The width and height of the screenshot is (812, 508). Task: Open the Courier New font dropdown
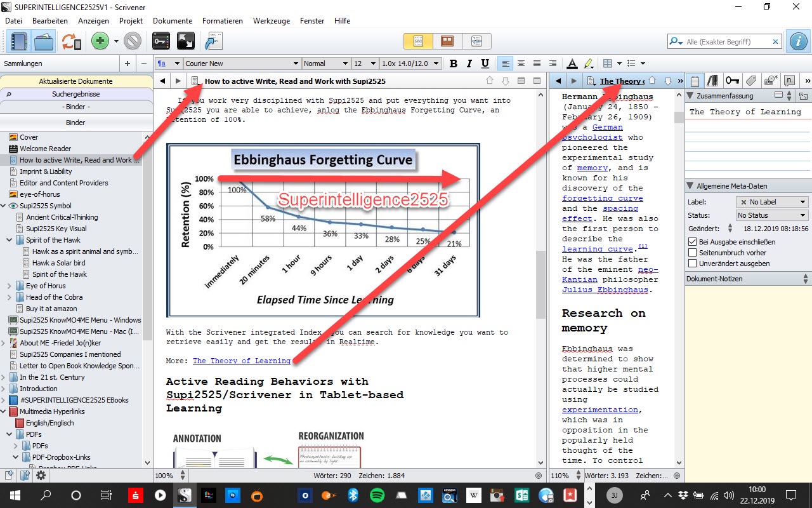tap(296, 63)
